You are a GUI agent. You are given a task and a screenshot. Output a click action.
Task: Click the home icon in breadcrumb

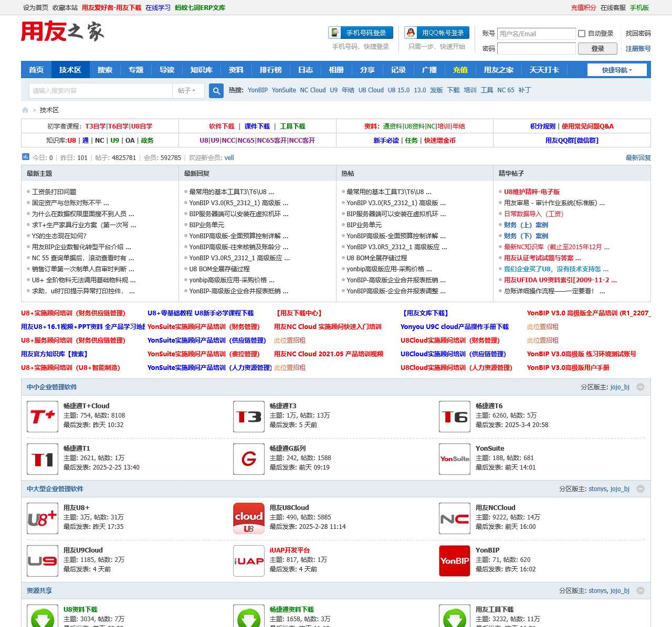25,110
